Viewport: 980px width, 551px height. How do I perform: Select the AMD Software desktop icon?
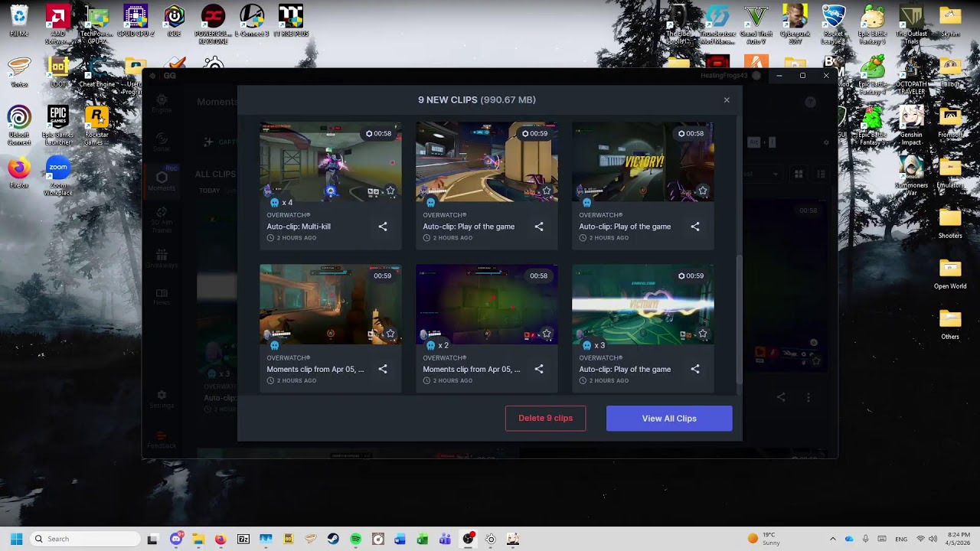tap(58, 23)
